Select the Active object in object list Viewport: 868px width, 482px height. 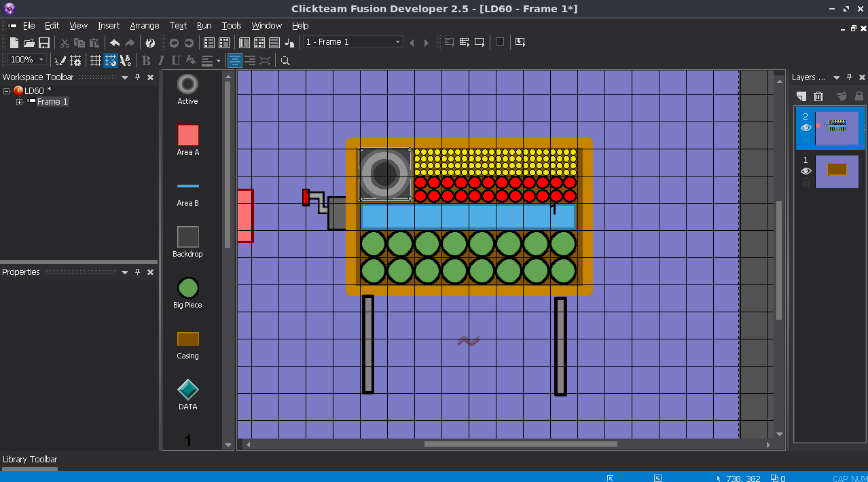pos(188,90)
